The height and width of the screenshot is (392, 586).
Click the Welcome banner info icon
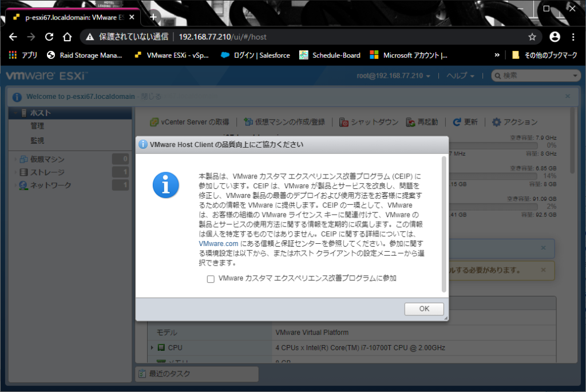[17, 97]
